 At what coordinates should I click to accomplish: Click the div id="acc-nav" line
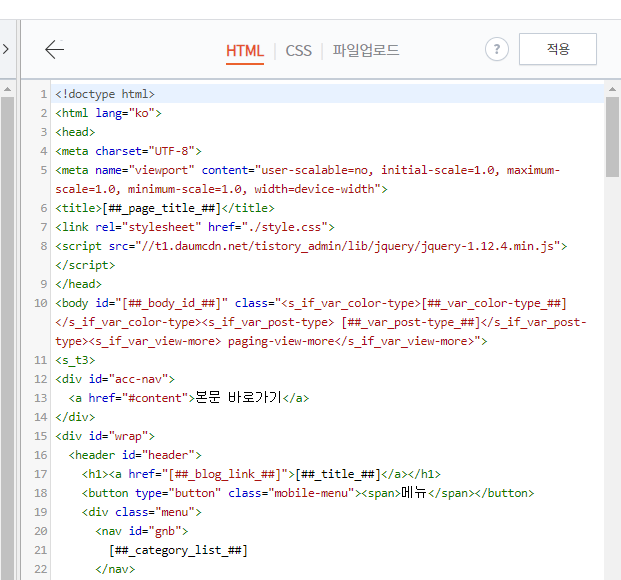tap(115, 379)
